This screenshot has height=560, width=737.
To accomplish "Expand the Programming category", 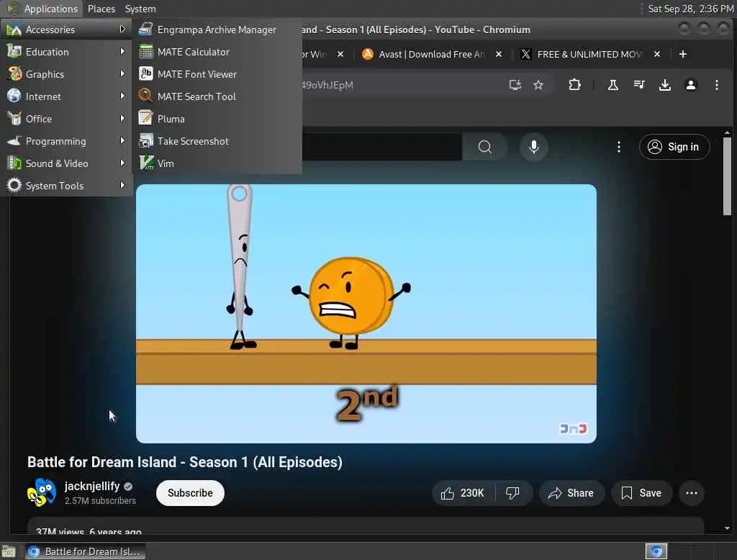I will pos(65,141).
